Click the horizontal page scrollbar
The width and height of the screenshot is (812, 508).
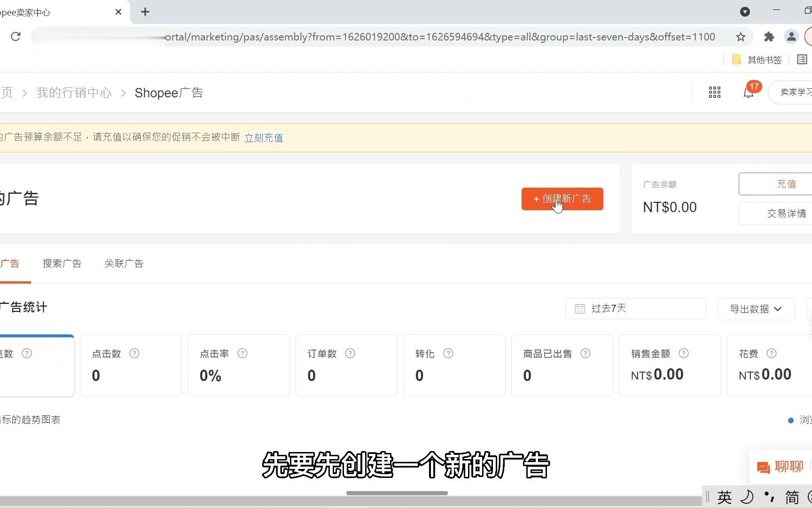pyautogui.click(x=397, y=493)
